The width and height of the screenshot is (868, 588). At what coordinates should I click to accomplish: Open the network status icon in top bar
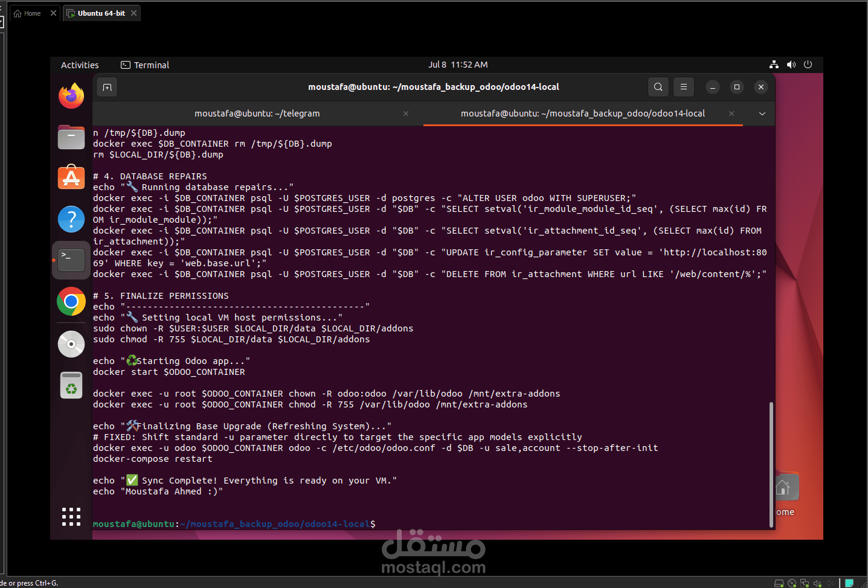774,65
